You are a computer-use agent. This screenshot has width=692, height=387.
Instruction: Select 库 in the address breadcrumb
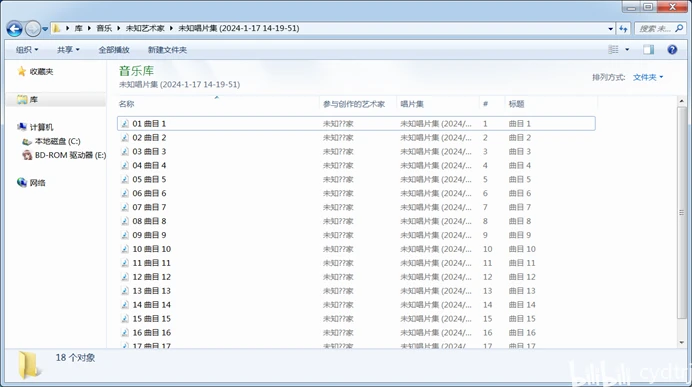point(79,28)
